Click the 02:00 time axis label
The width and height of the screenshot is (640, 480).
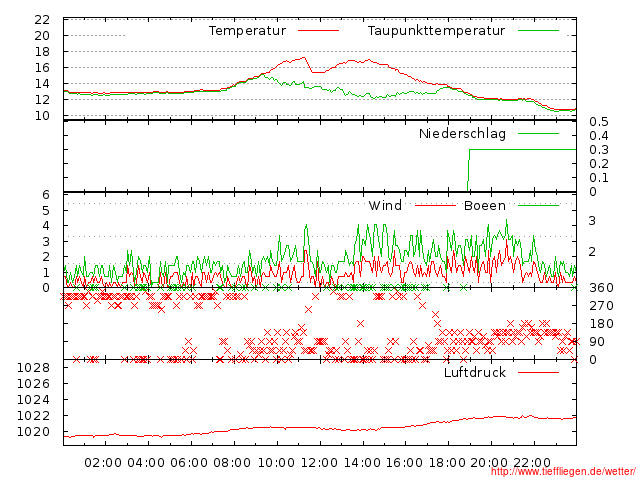[103, 463]
